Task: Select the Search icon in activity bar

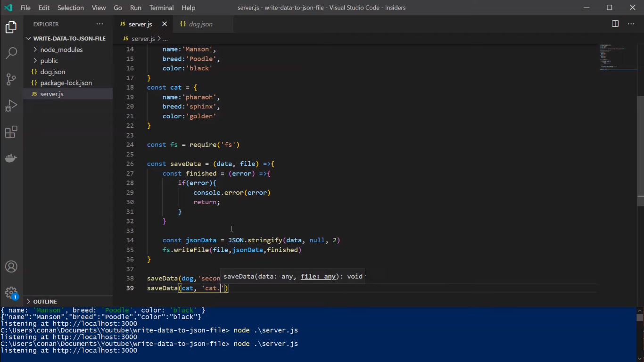Action: (11, 53)
